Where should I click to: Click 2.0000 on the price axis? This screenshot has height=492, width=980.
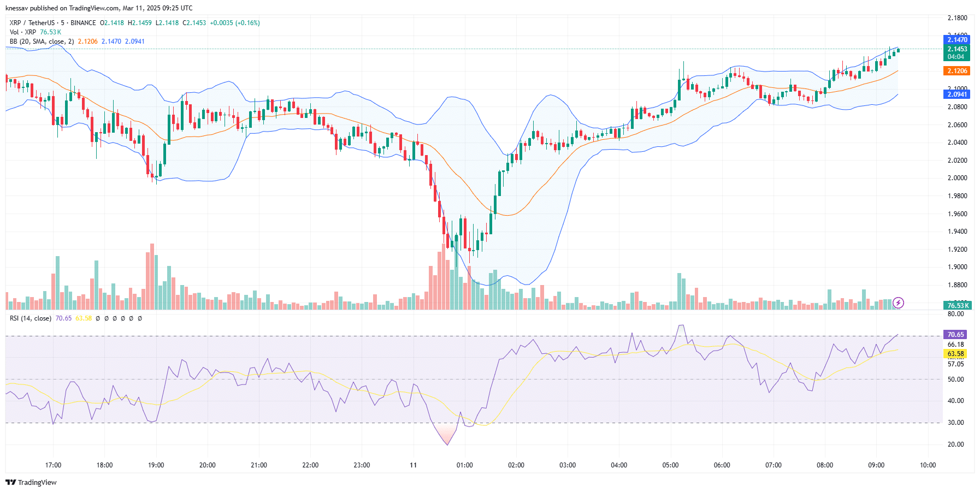[x=957, y=178]
